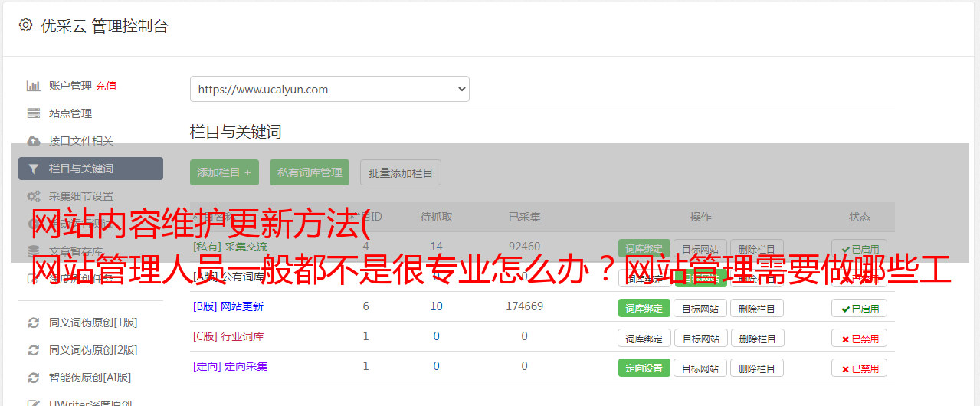Click the bar chart icon for 账户管理
This screenshot has width=980, height=406.
click(x=34, y=86)
